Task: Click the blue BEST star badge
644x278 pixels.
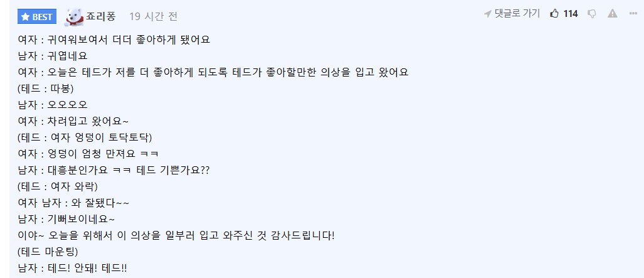Action: [37, 16]
